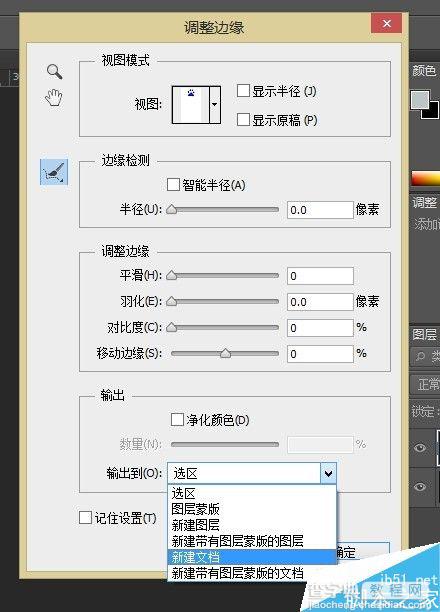
Task: Tick the 智能半径(A) checkbox
Action: coord(173,184)
